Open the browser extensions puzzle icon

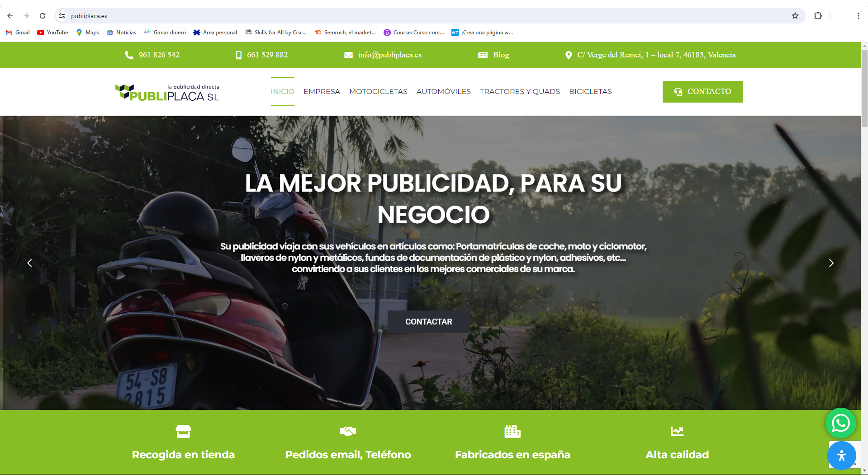(818, 16)
